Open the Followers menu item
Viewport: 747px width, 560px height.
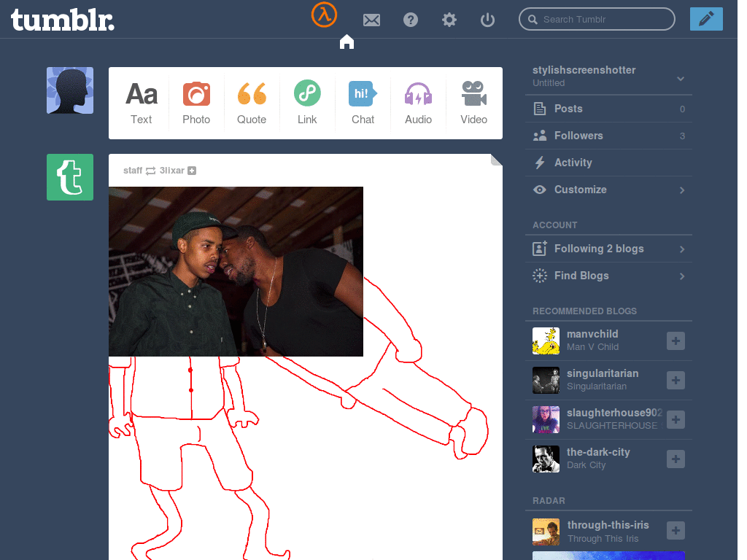pos(608,136)
